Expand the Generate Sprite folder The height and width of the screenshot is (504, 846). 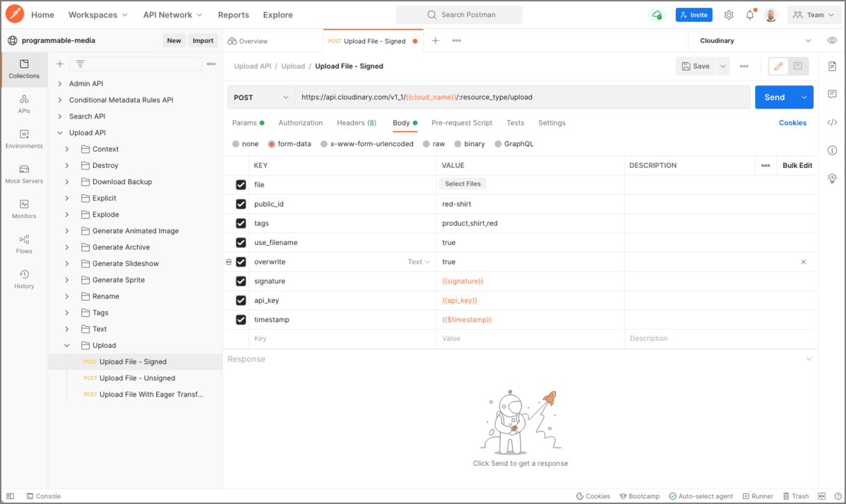pos(67,280)
